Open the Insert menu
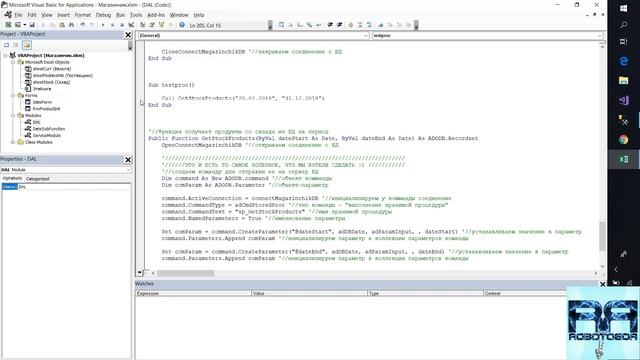Screen dimensions: 640x360 point(63,15)
